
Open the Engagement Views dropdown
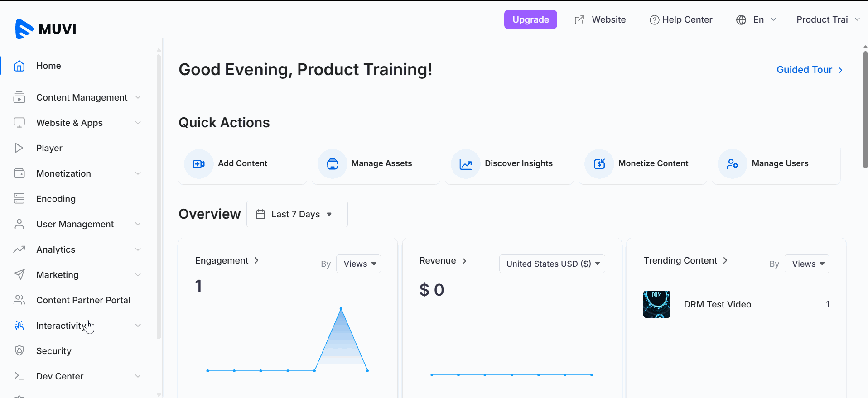click(x=358, y=264)
